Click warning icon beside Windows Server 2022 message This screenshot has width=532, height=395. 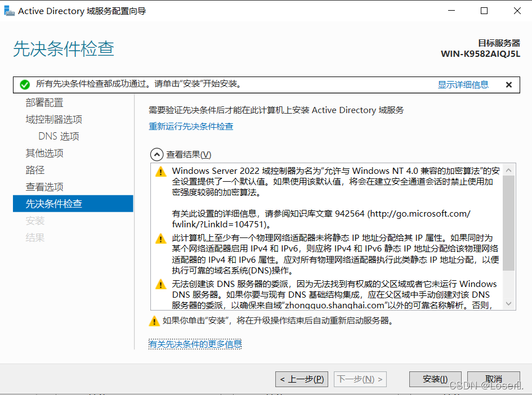(161, 171)
